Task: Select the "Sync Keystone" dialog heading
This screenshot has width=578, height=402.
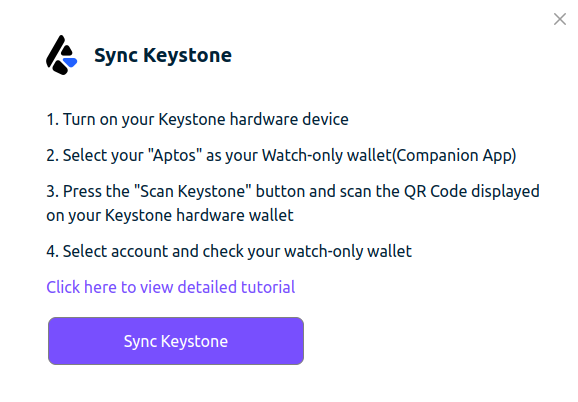Action: (163, 55)
